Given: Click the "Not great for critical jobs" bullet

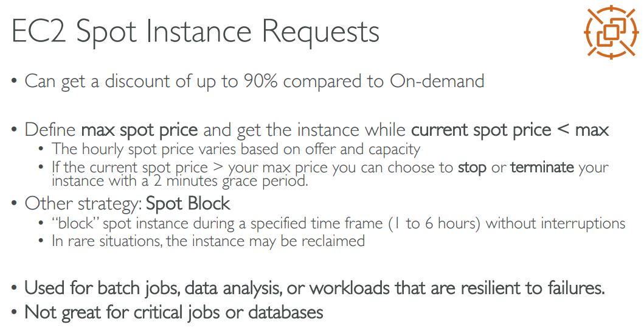Looking at the screenshot, I should coord(173,312).
